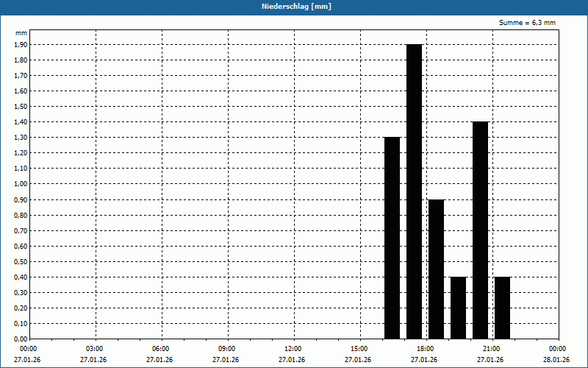This screenshot has height=368, width=588.
Task: Select the 0,90 y-axis value
Action: (x=21, y=199)
